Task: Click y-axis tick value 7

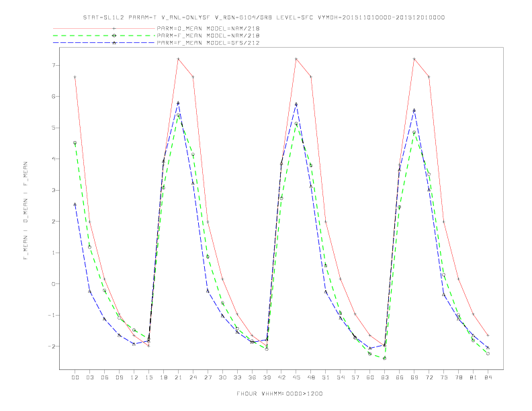Action: pos(54,65)
